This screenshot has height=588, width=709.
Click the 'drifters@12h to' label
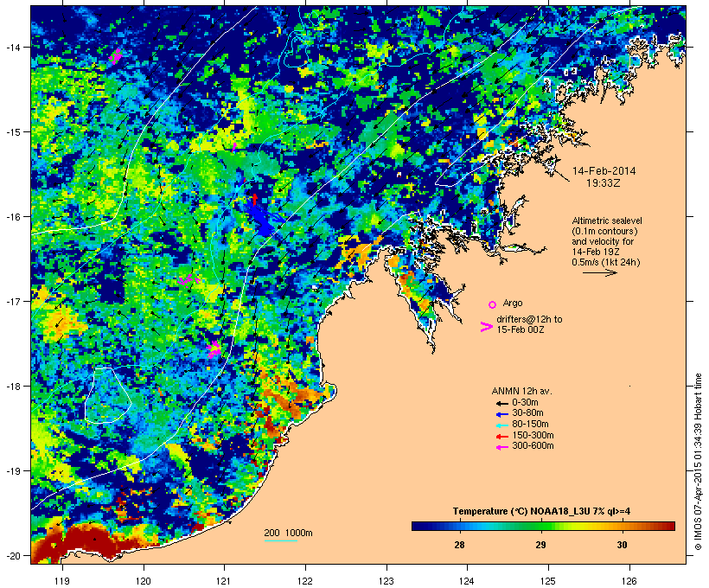pos(529,319)
